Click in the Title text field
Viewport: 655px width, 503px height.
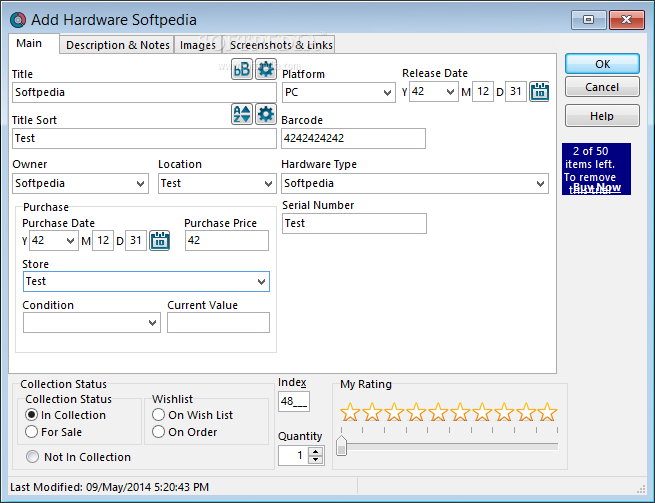[144, 92]
